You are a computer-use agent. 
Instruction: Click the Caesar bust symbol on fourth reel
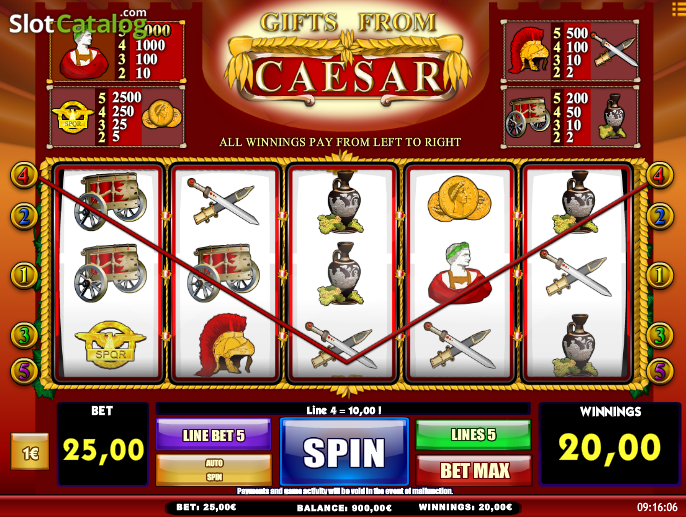pos(459,272)
